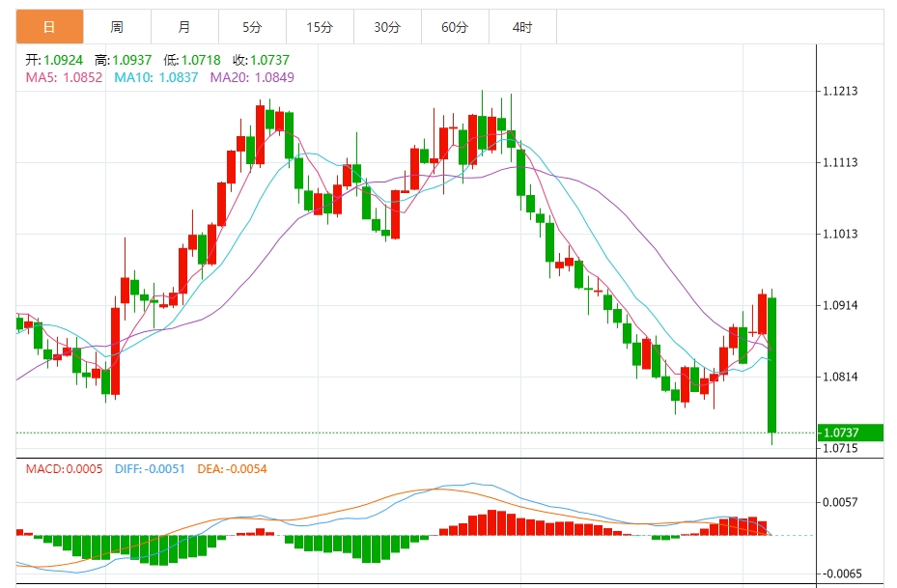897x588 pixels.
Task: Click the DEA:-0.0054 indicator label
Action: point(232,469)
